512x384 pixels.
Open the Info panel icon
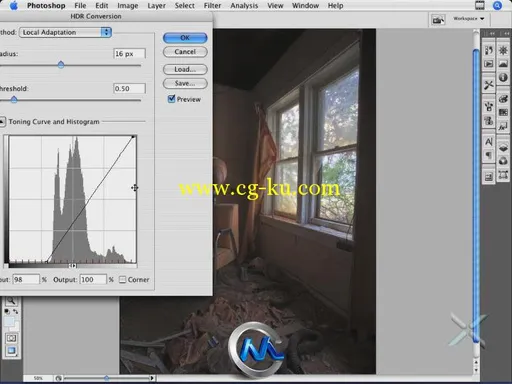503,78
